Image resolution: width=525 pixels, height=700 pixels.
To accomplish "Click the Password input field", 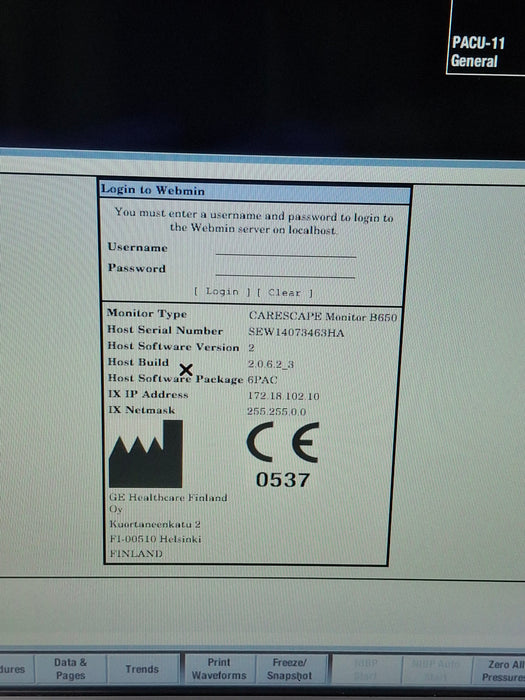I will coord(285,271).
